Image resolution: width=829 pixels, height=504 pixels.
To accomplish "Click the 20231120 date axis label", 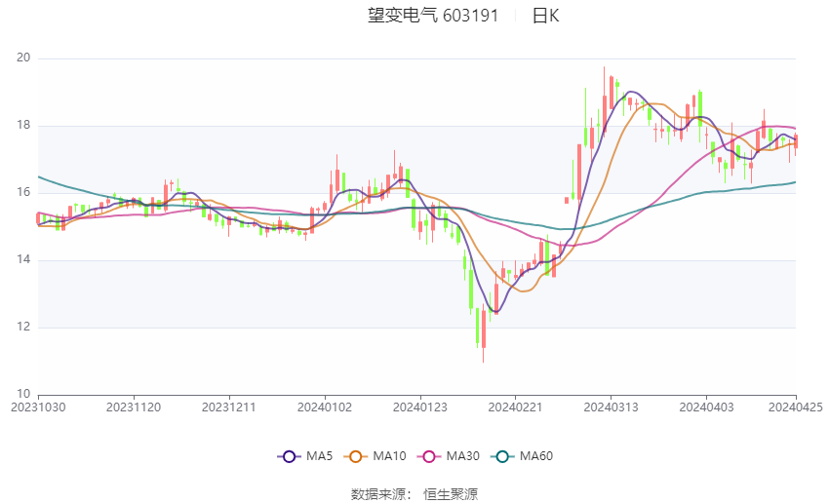I will [x=134, y=407].
